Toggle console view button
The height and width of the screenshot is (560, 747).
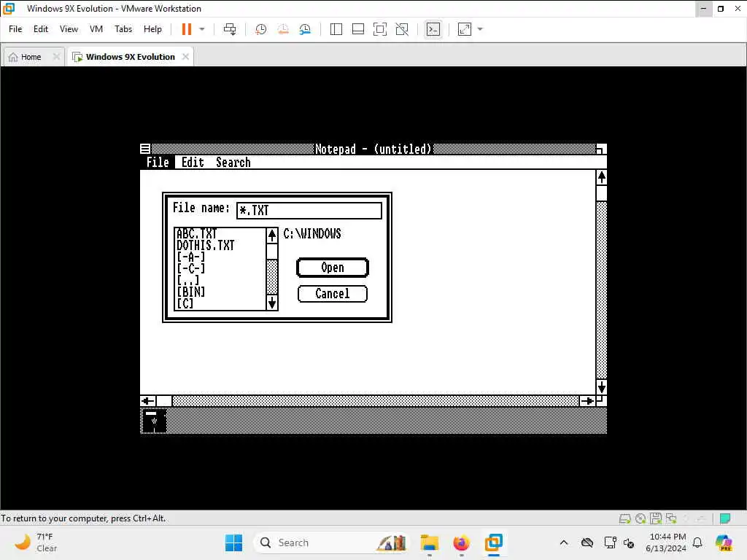pos(433,29)
